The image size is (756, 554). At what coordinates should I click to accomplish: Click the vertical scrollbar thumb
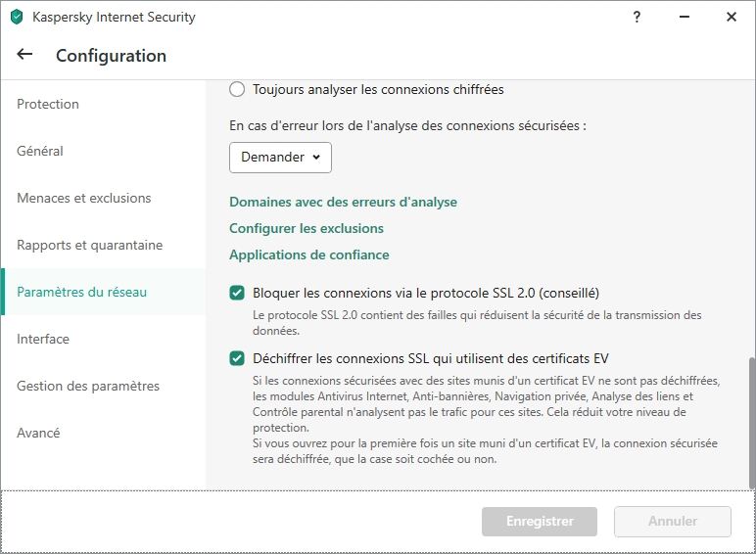pos(752,423)
